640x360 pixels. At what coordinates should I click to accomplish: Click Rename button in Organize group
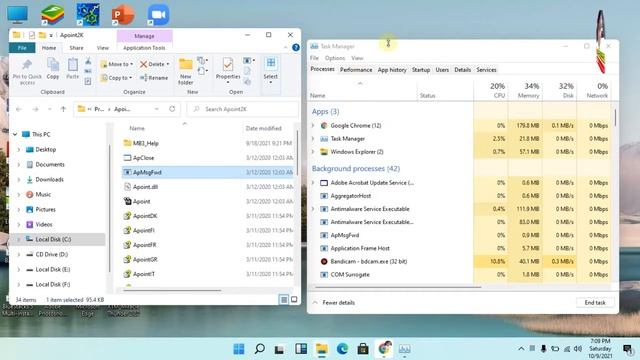coord(154,78)
